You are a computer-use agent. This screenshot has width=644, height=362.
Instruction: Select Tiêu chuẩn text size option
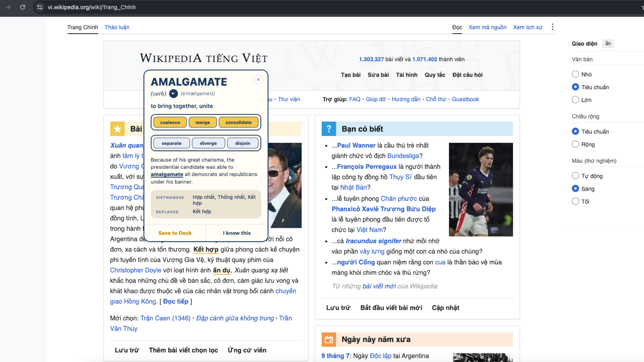click(575, 87)
